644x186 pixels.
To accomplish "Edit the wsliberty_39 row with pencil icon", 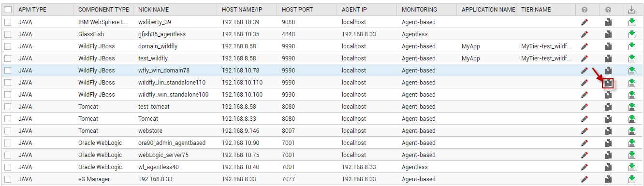I will click(584, 22).
